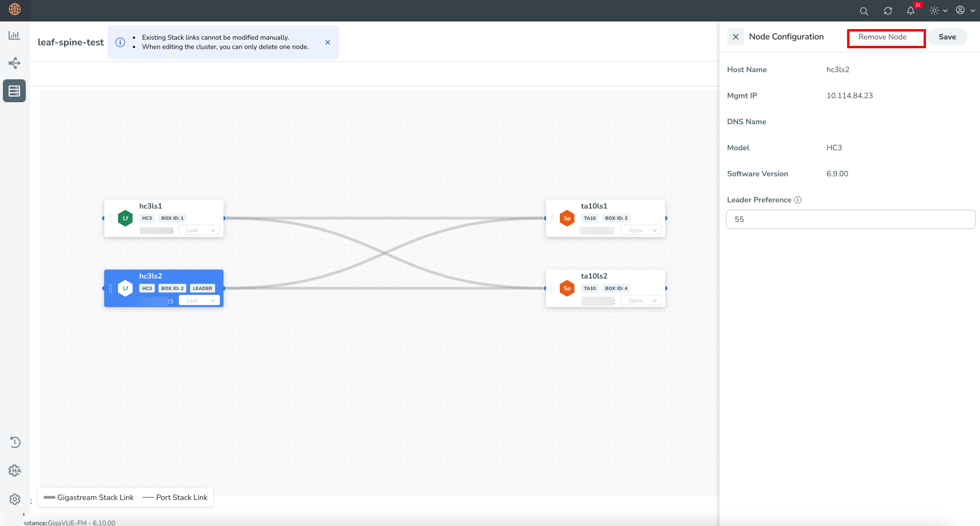Close the Node Configuration panel
The height and width of the screenshot is (526, 980).
pos(735,37)
